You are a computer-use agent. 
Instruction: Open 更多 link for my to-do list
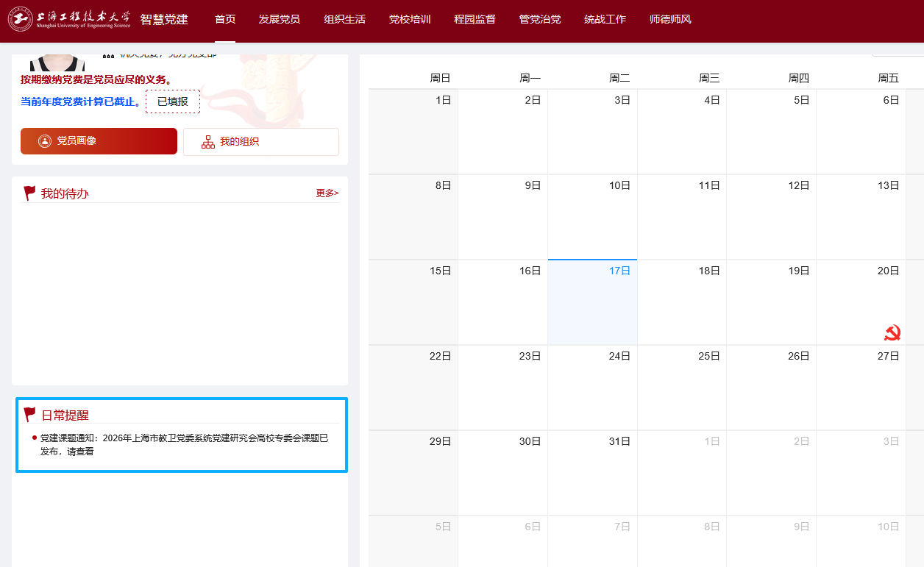click(327, 193)
